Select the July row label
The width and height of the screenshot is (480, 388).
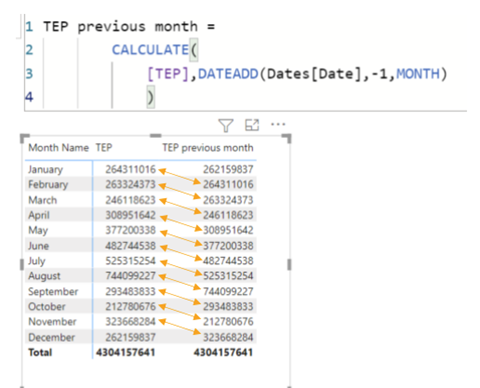coord(37,261)
